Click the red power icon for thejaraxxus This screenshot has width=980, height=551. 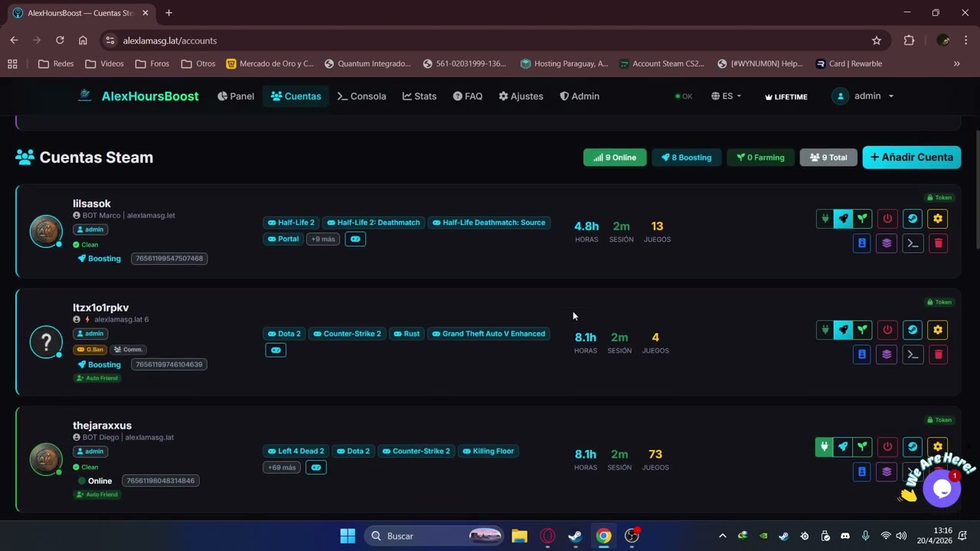pos(887,447)
